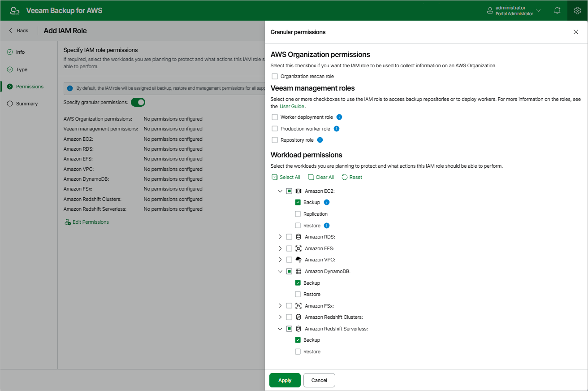Image resolution: width=588 pixels, height=391 pixels.
Task: Click info icon next to Production worker role
Action: tap(337, 129)
